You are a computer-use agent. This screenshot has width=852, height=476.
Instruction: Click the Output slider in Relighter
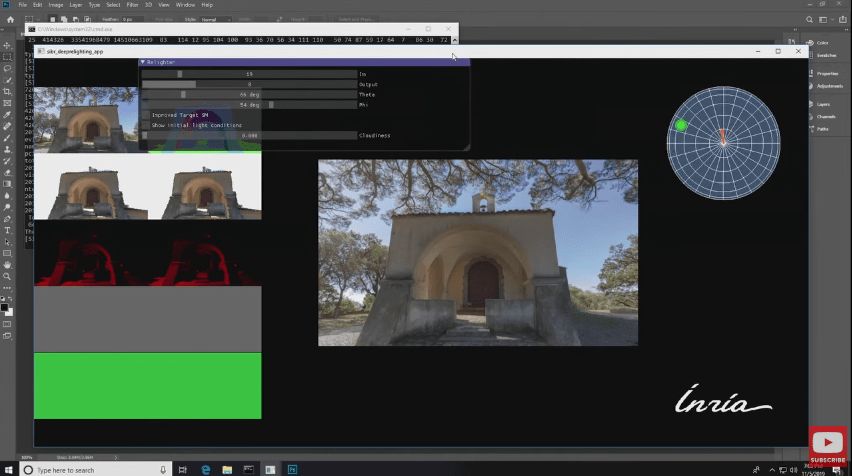[249, 84]
